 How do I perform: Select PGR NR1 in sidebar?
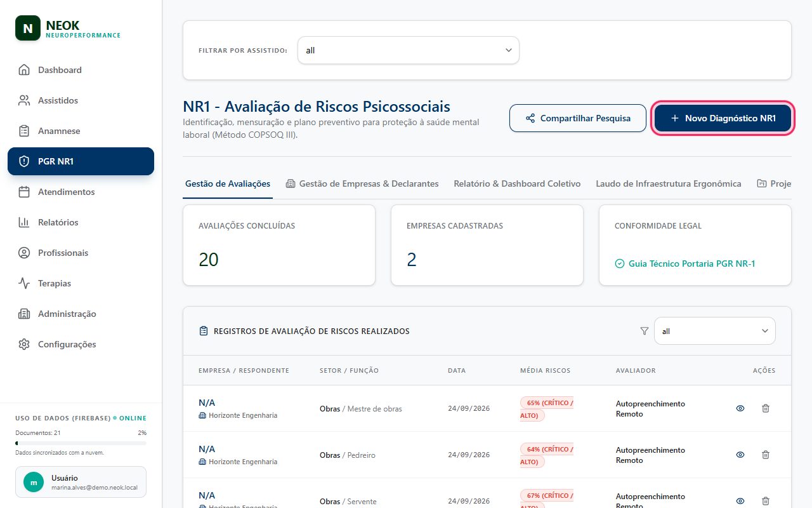(81, 161)
